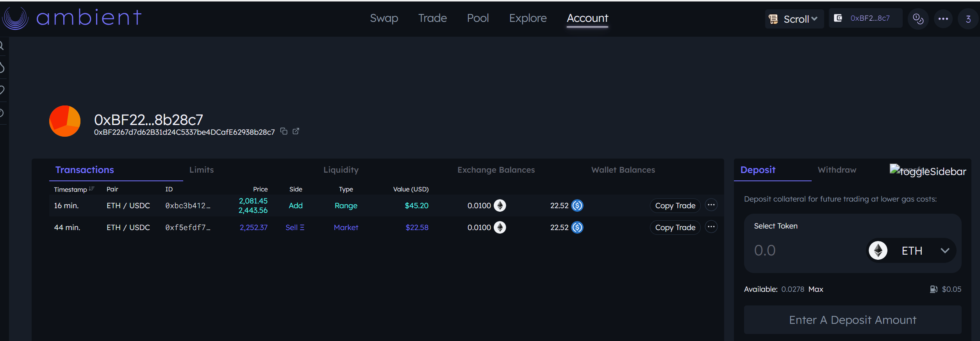Open address in block explorer icon
Viewport: 980px width, 341px height.
click(x=296, y=131)
